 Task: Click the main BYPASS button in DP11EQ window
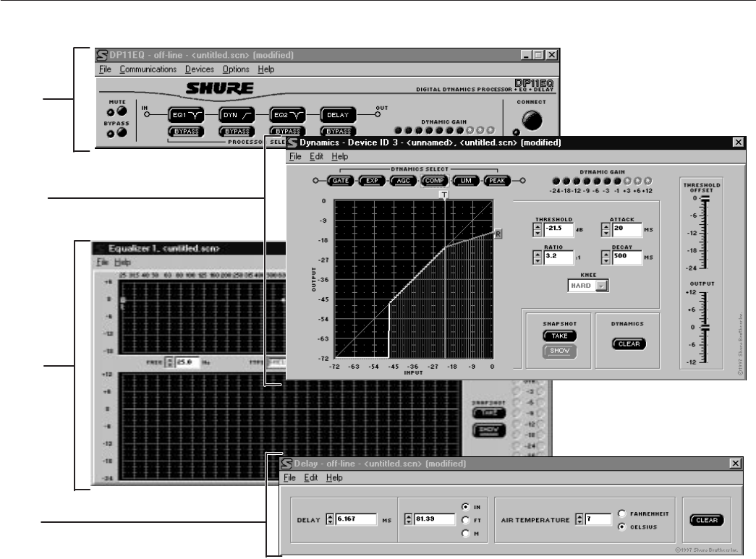click(122, 132)
